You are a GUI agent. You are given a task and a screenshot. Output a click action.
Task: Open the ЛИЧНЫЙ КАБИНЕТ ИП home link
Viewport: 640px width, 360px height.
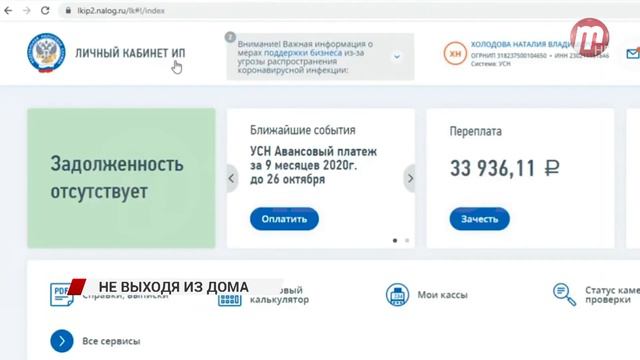130,53
